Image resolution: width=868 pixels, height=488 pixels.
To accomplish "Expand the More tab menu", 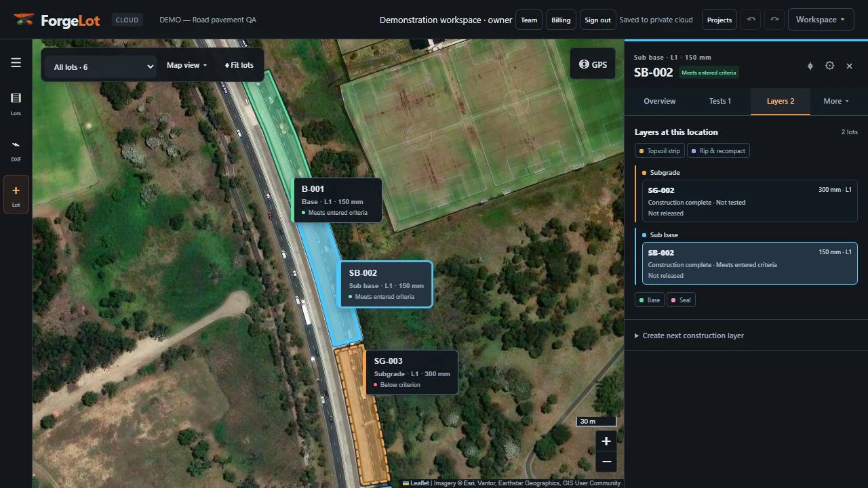I will click(836, 101).
